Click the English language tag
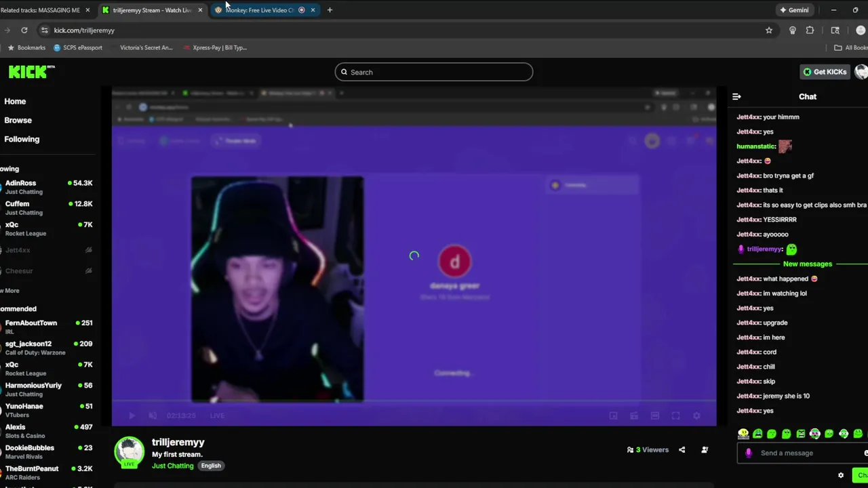 [x=211, y=466]
